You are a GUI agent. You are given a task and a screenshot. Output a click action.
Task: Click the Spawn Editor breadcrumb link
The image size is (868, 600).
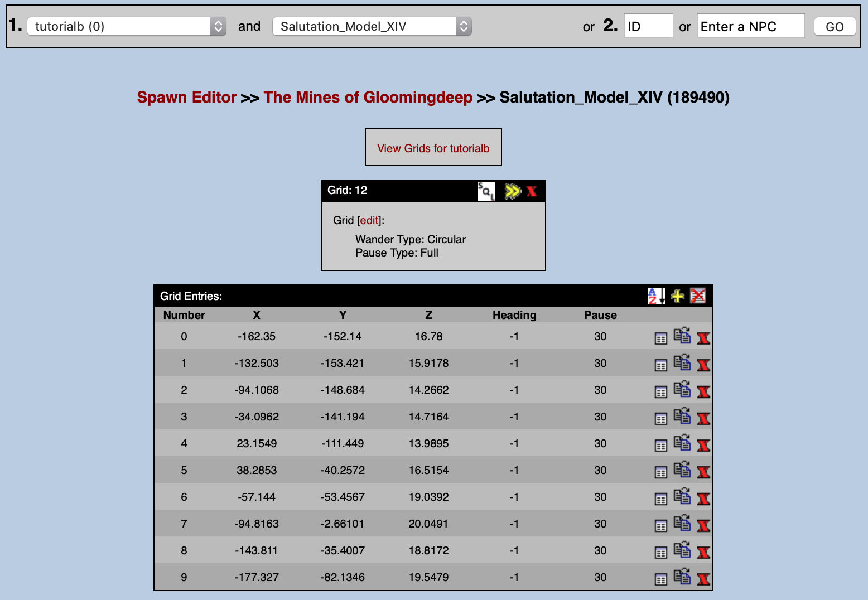tap(186, 98)
